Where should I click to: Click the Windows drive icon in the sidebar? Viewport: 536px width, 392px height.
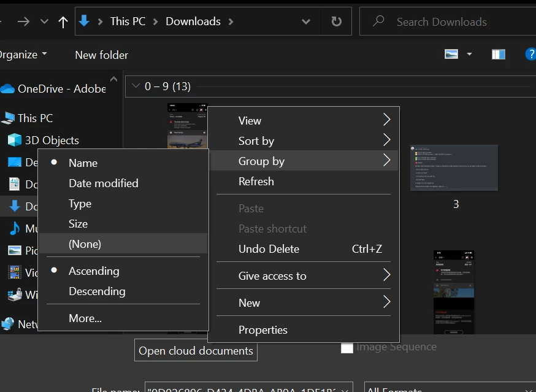[x=15, y=294]
